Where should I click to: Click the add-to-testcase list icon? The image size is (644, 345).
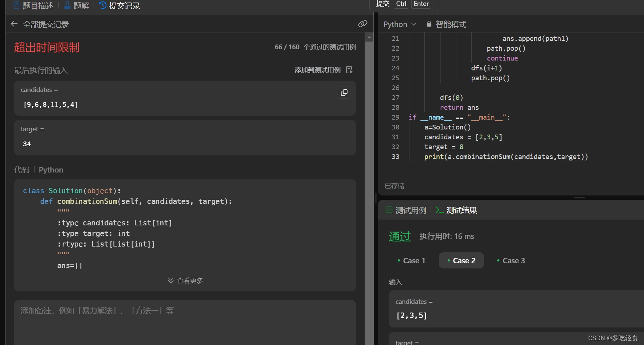[349, 70]
